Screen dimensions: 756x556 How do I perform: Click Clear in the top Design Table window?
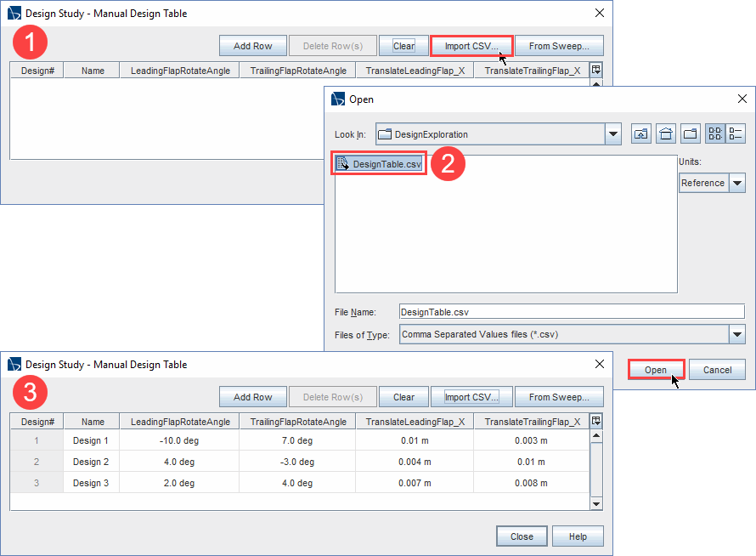coord(403,46)
